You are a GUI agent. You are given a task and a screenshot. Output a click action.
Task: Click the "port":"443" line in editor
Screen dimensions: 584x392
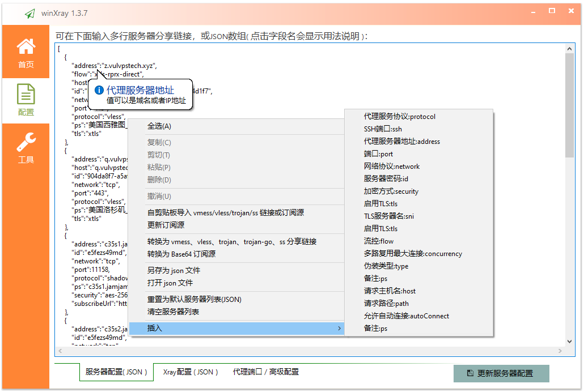(x=90, y=193)
